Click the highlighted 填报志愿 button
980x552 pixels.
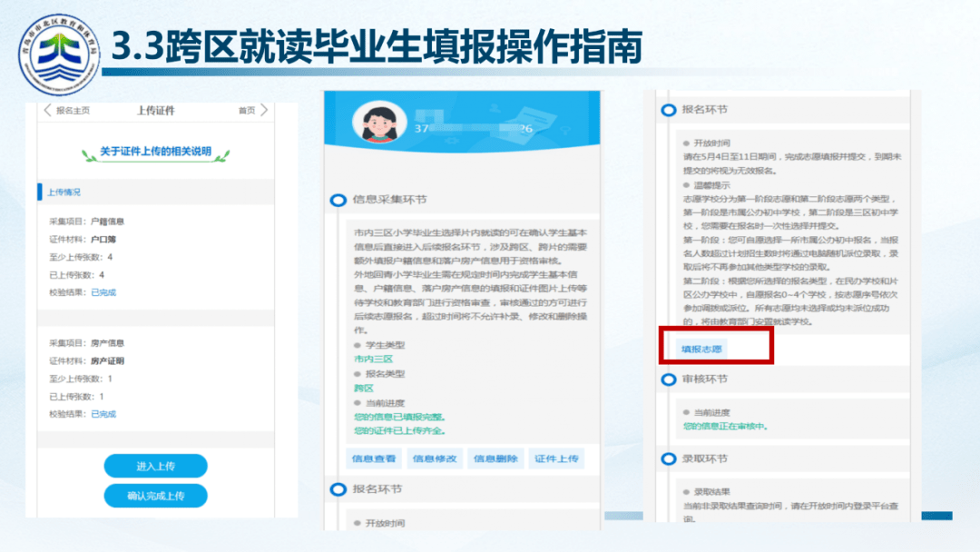[x=703, y=348]
